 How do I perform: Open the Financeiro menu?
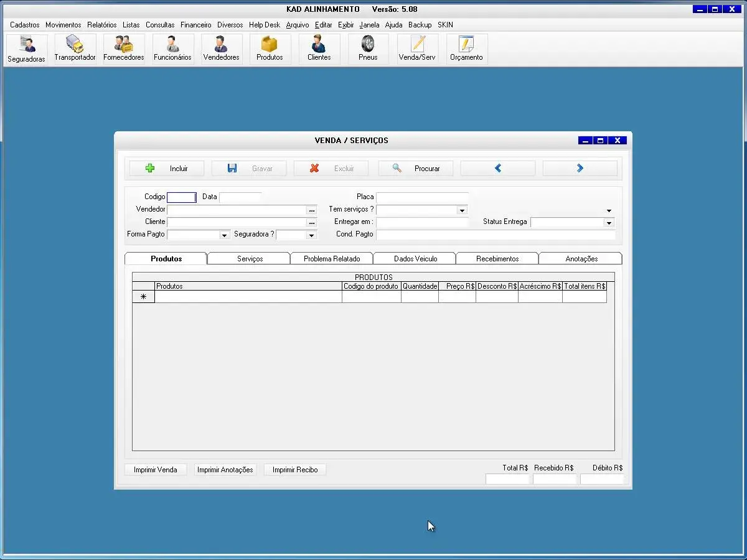(195, 25)
